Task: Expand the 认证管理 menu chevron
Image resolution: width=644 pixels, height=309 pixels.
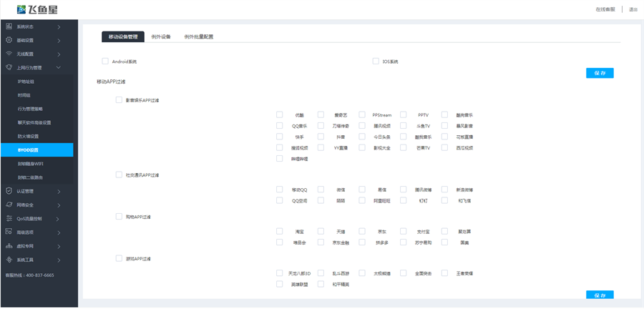Action: [x=59, y=192]
